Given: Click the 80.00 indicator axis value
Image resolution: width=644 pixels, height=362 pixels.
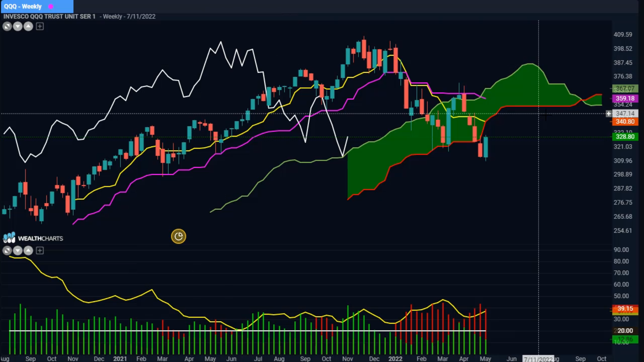Looking at the screenshot, I should click(x=621, y=261).
